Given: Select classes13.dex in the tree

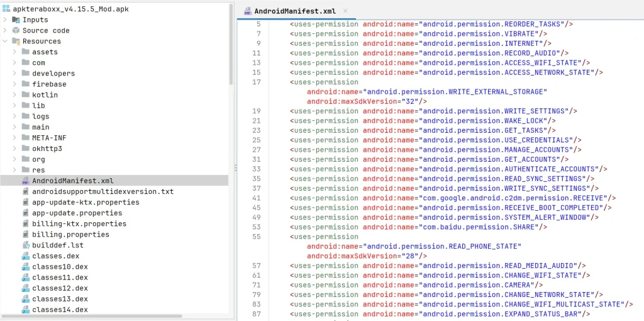Looking at the screenshot, I should [x=60, y=299].
